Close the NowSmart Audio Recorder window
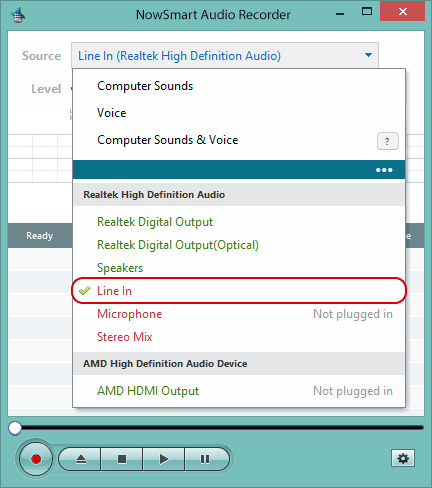Viewport: 432px width, 488px height. 403,12
